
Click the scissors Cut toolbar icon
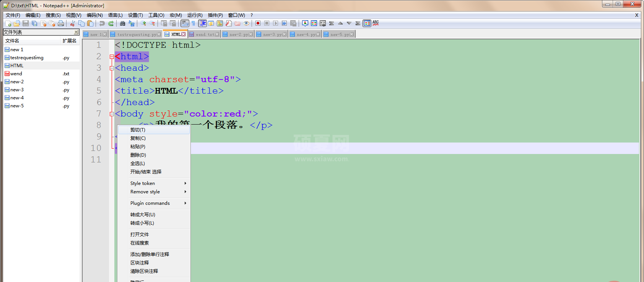pyautogui.click(x=72, y=23)
